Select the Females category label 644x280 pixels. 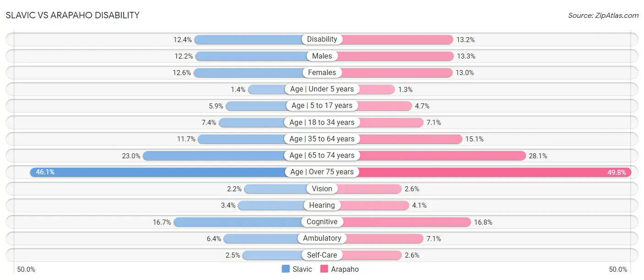pos(322,72)
